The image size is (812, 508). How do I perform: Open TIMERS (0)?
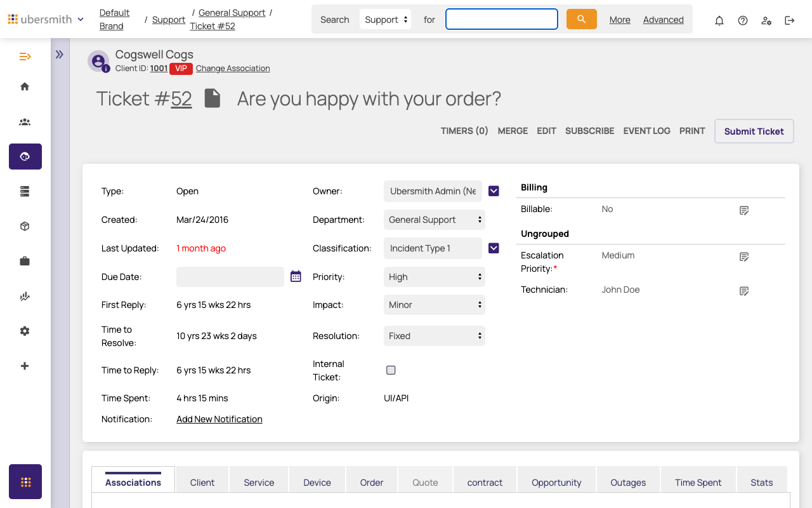pos(464,131)
